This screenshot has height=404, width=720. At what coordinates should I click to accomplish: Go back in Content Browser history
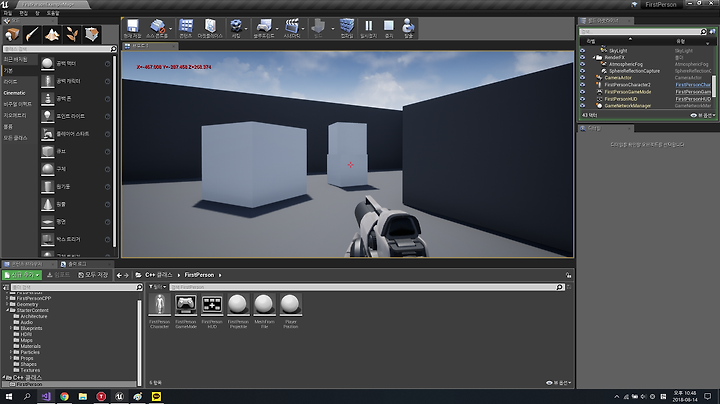(119, 275)
